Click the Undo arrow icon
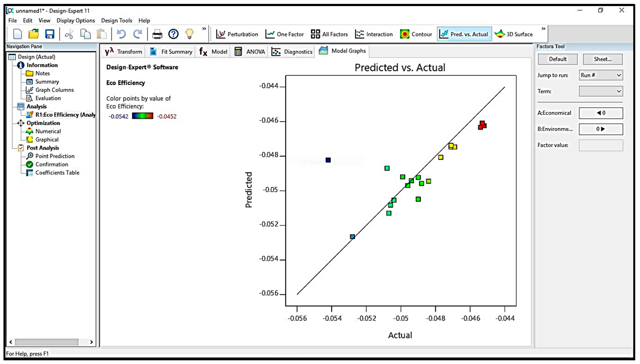Screen dimensions: 640x364 pyautogui.click(x=121, y=34)
